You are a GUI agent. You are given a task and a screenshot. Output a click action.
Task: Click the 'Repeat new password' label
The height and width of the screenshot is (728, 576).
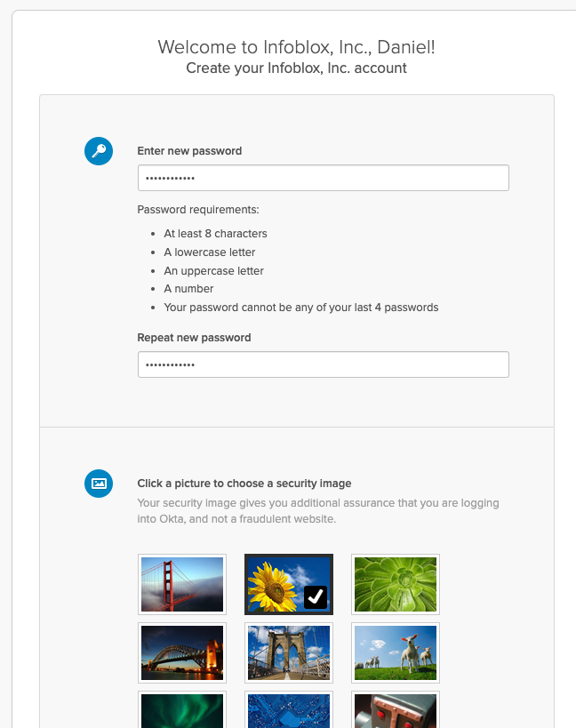click(x=194, y=338)
